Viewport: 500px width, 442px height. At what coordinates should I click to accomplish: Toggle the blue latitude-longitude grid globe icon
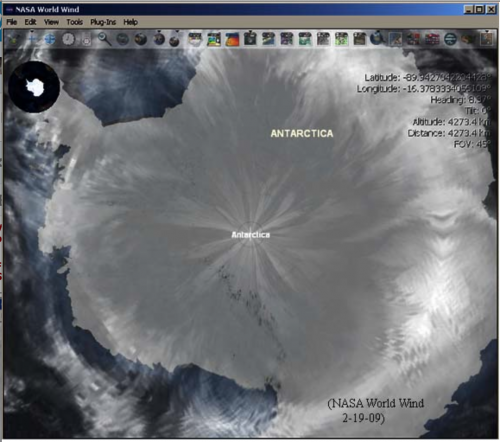point(50,39)
